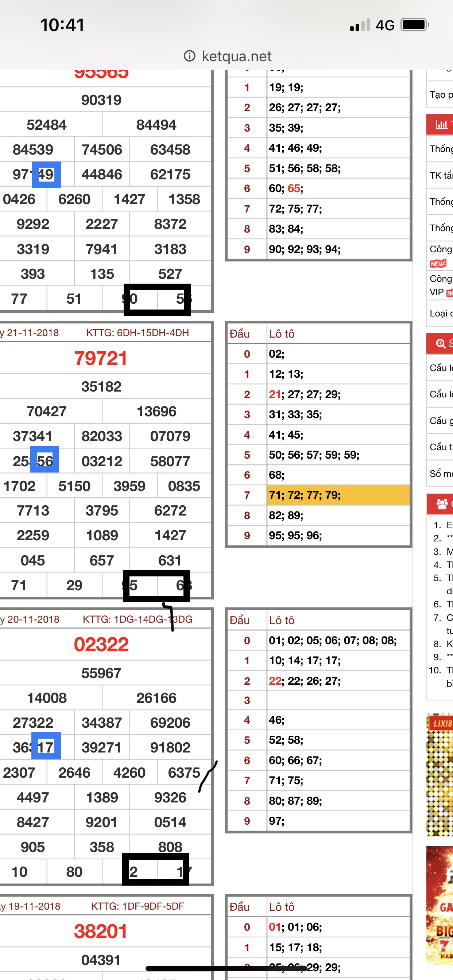This screenshot has height=980, width=453.
Task: Tap the prize number 84494
Action: click(156, 125)
